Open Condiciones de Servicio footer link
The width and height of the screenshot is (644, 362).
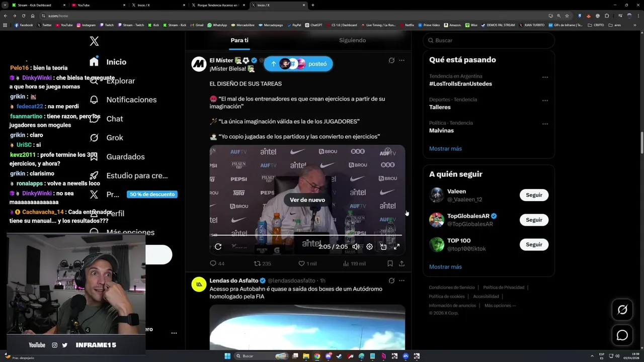452,288
